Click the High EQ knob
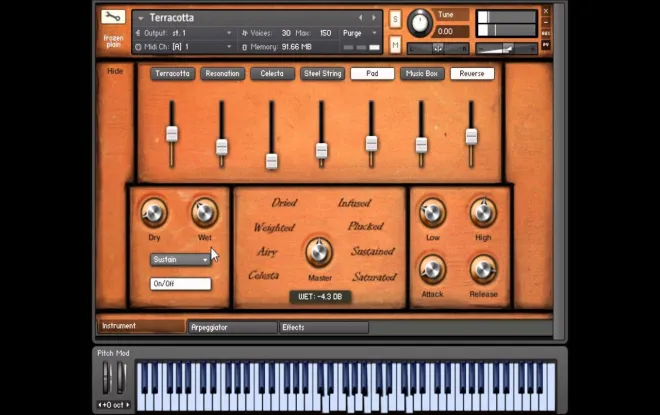Viewport: 660px width, 415px height. 483,213
